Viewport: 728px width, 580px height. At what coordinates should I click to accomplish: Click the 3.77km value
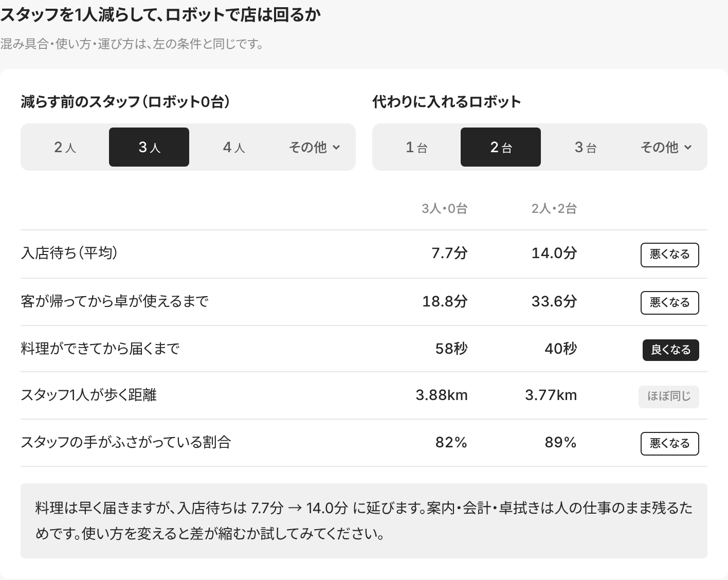point(551,395)
